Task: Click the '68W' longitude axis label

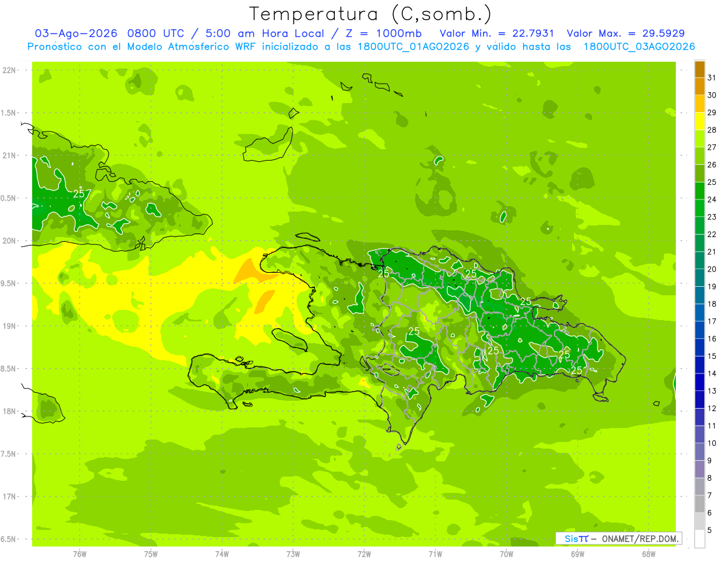Action: (x=649, y=554)
